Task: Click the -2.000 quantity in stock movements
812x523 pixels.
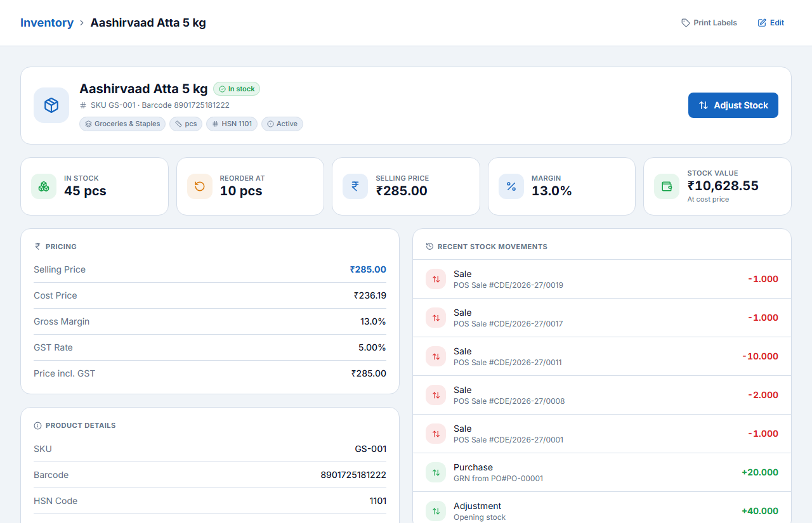Action: [763, 395]
